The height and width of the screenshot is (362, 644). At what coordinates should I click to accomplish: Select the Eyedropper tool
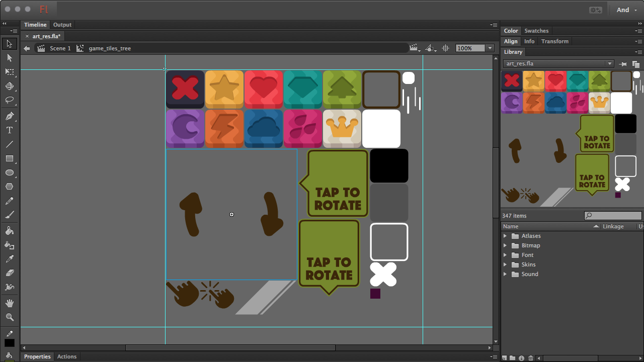click(9, 258)
